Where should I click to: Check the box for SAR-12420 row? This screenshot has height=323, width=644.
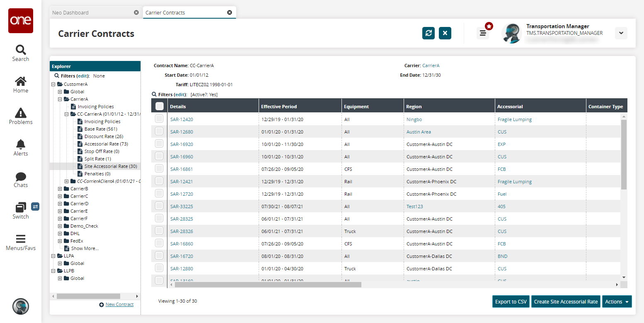point(159,119)
